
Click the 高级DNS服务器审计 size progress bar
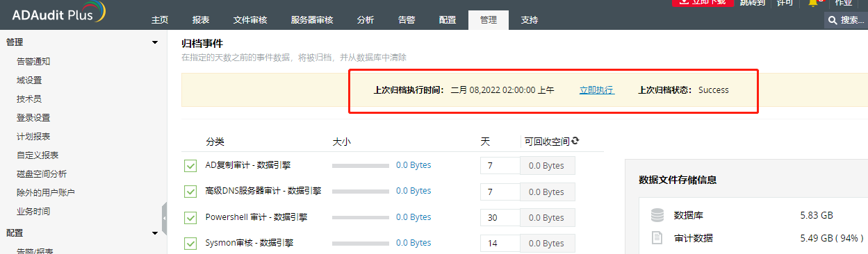[361, 192]
